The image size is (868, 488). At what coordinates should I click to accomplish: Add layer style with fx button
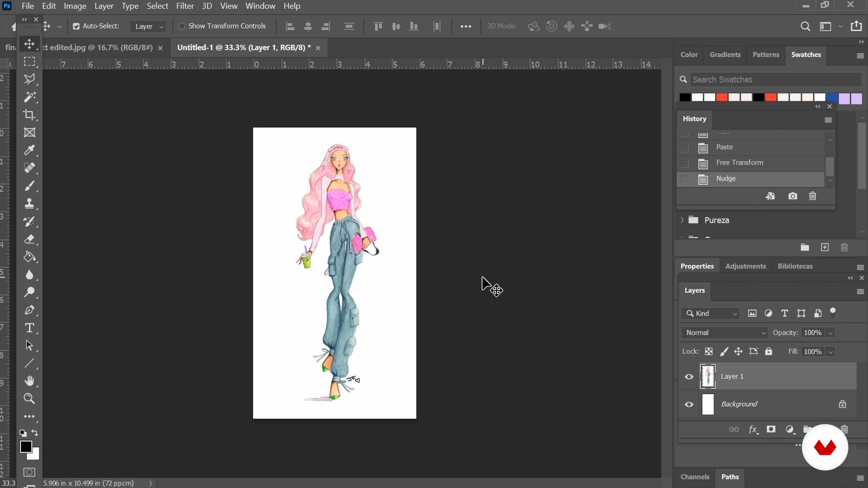[753, 429]
